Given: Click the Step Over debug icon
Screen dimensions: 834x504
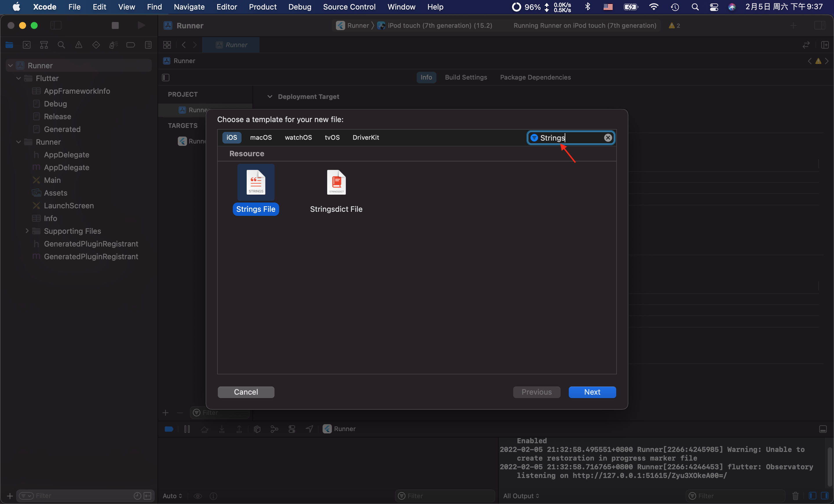Looking at the screenshot, I should tap(204, 429).
